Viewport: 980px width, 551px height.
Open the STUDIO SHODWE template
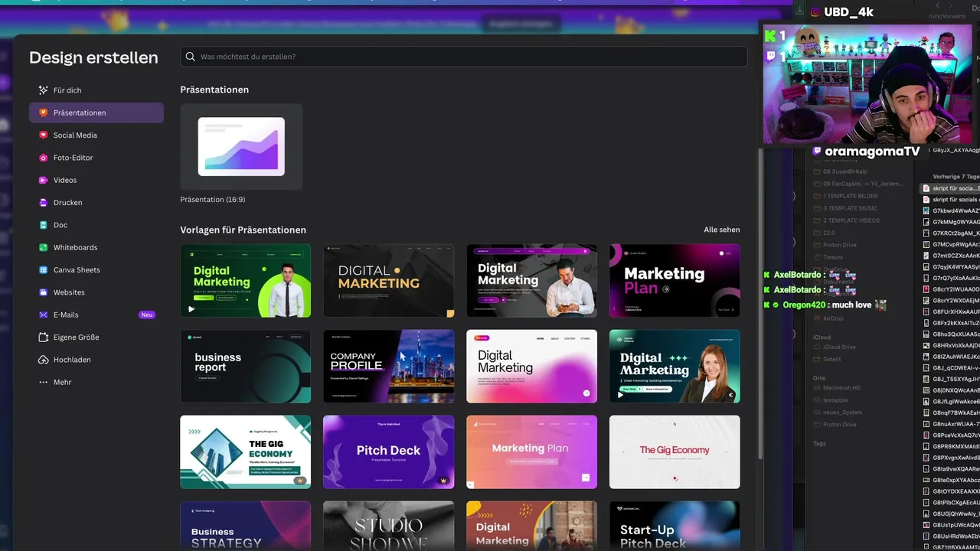click(389, 526)
